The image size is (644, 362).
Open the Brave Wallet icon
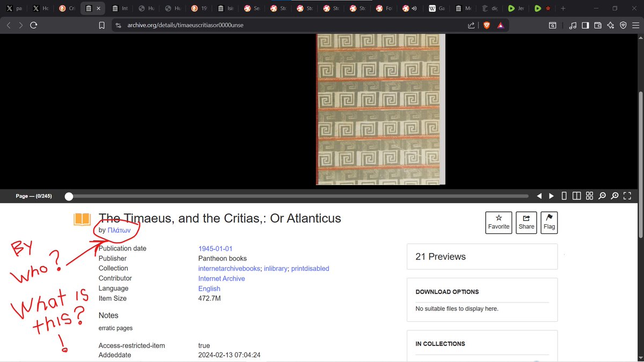598,25
